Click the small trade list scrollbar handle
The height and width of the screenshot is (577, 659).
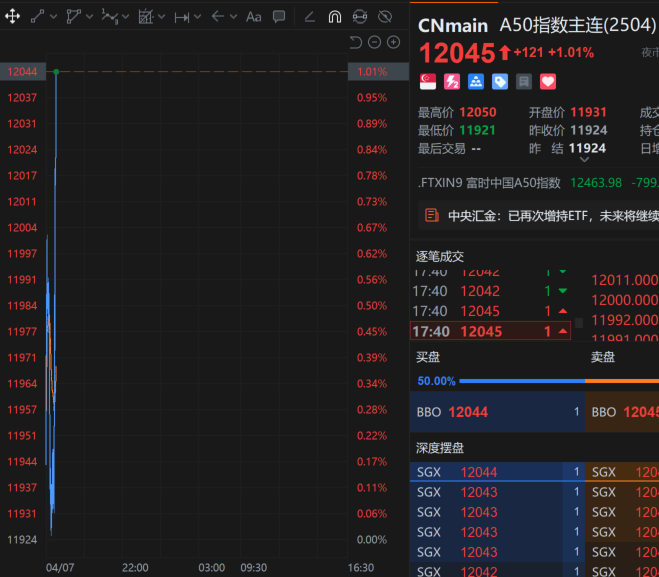579,323
